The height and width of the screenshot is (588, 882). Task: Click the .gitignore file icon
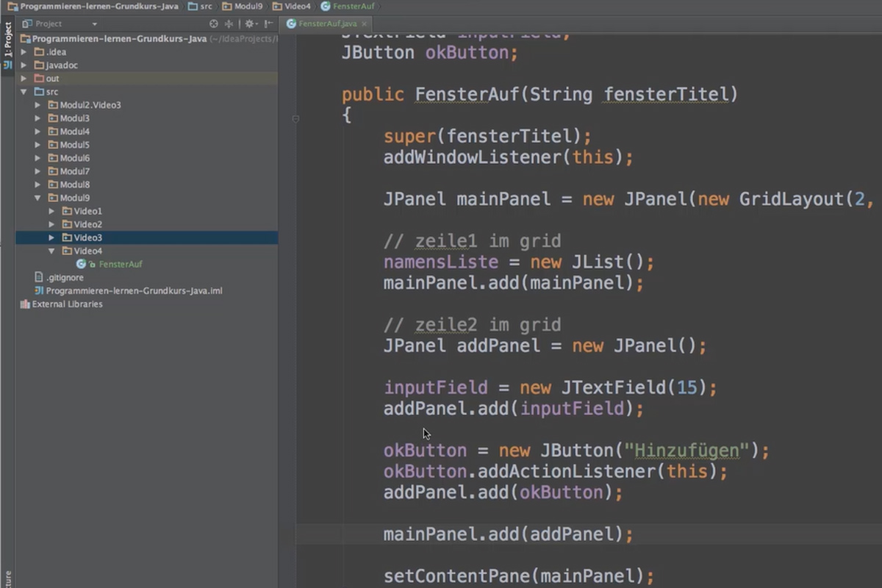[39, 277]
